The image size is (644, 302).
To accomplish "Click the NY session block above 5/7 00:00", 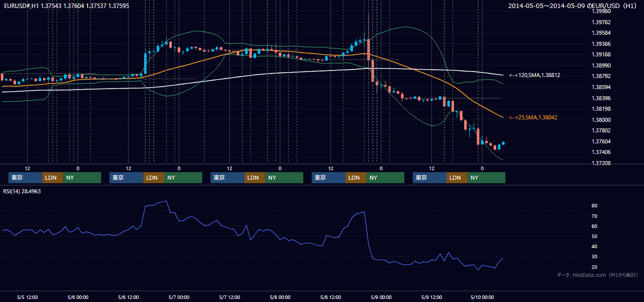I will tap(183, 178).
